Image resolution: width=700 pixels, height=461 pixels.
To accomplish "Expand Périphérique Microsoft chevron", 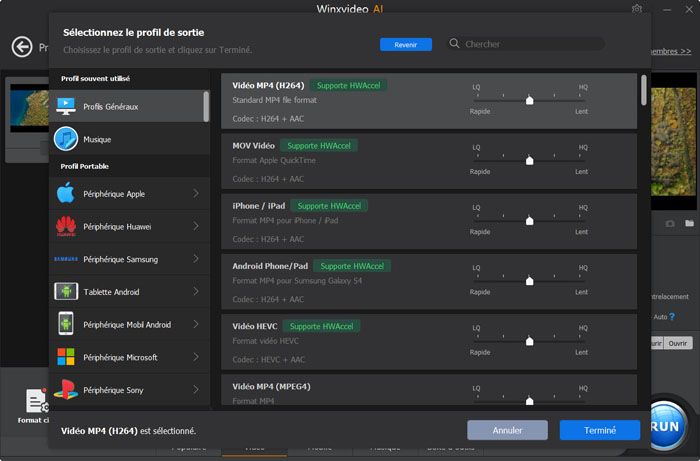I will 196,357.
